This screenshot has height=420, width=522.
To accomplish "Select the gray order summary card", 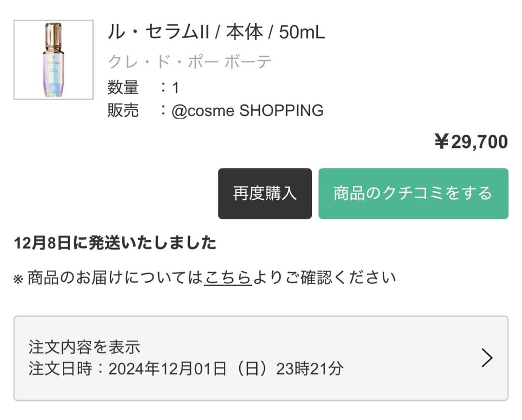I will coord(261,359).
